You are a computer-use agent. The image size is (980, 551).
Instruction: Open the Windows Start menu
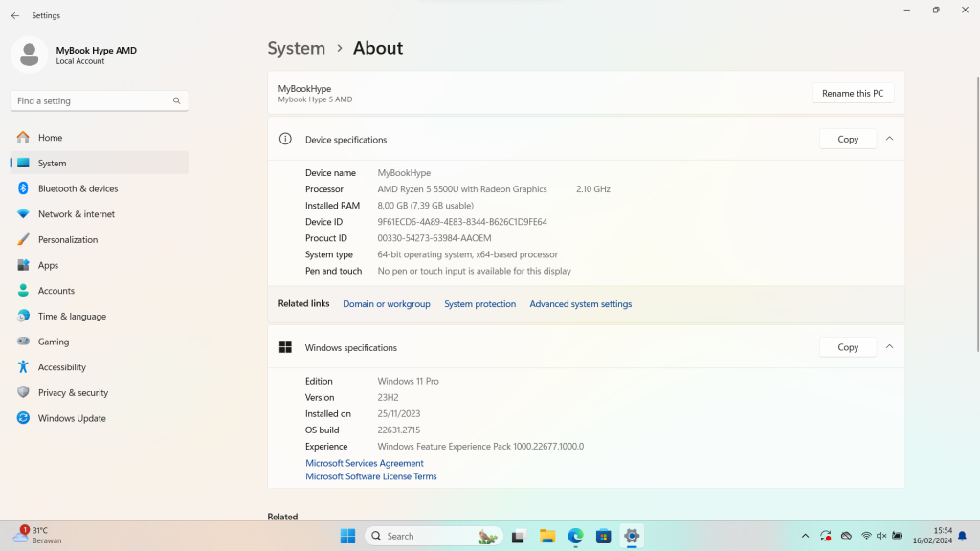click(x=347, y=536)
